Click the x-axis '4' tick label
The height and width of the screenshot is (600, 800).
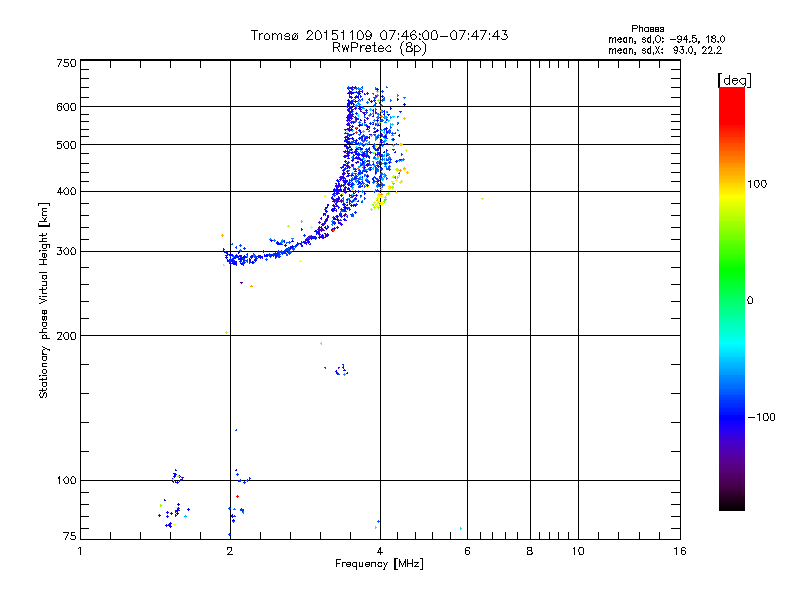(x=380, y=551)
